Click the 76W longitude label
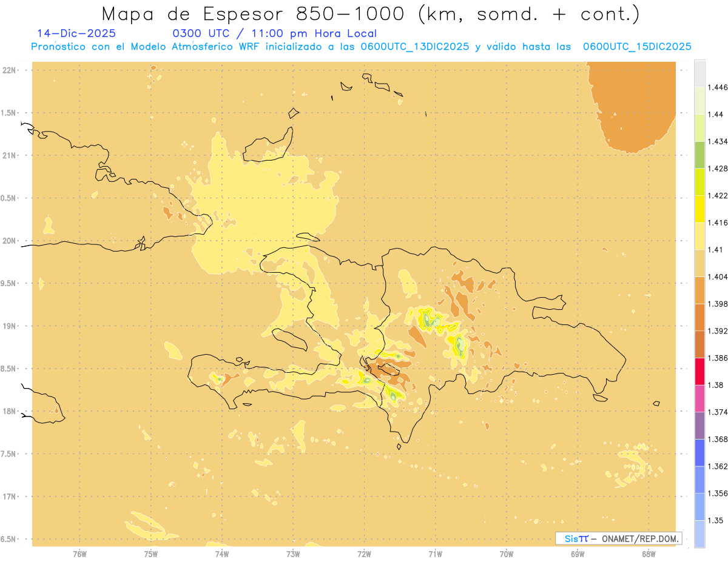The image size is (728, 562). [79, 554]
